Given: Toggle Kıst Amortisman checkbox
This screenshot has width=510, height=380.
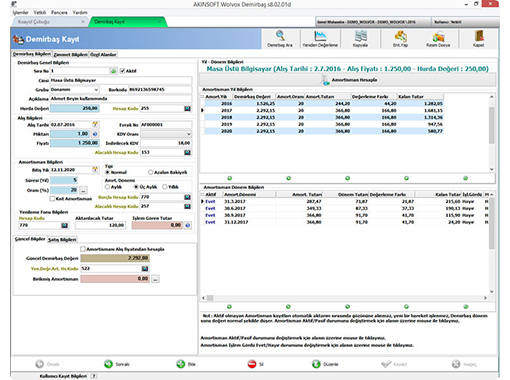Looking at the screenshot, I should 52,199.
